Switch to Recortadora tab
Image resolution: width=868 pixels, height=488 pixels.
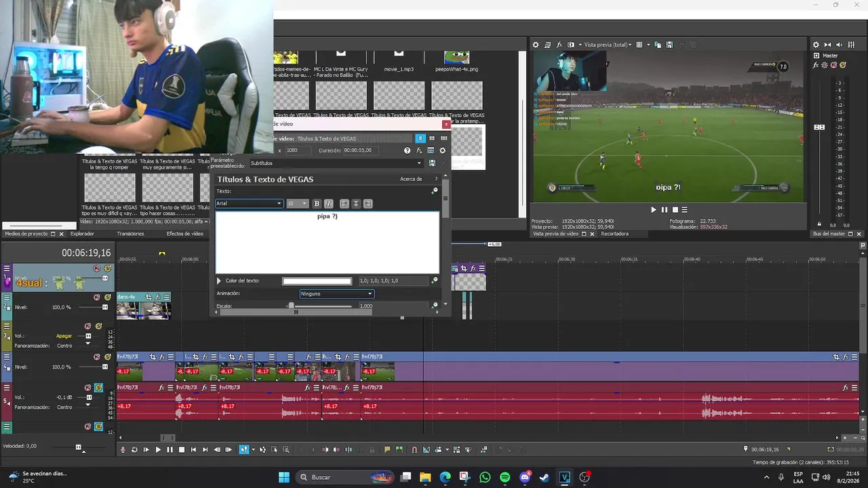pyautogui.click(x=615, y=234)
